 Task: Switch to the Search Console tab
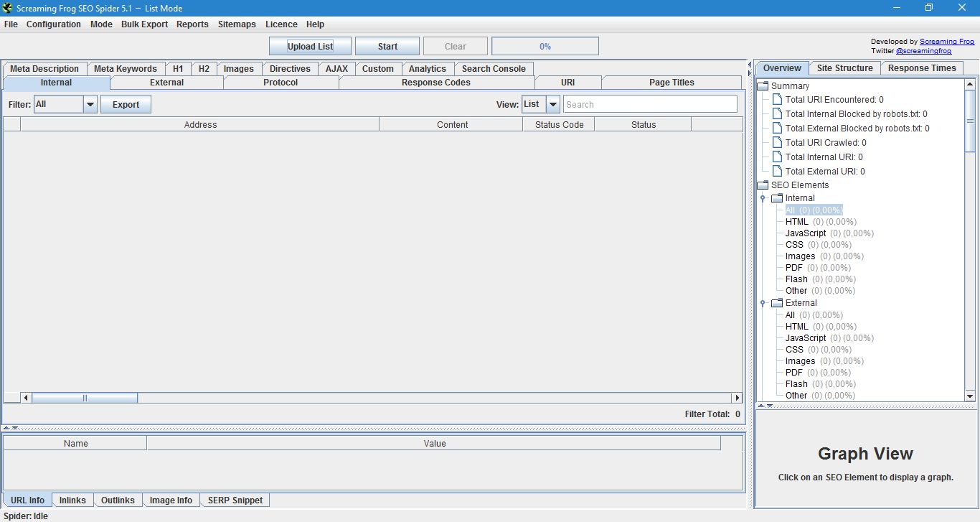(x=494, y=69)
